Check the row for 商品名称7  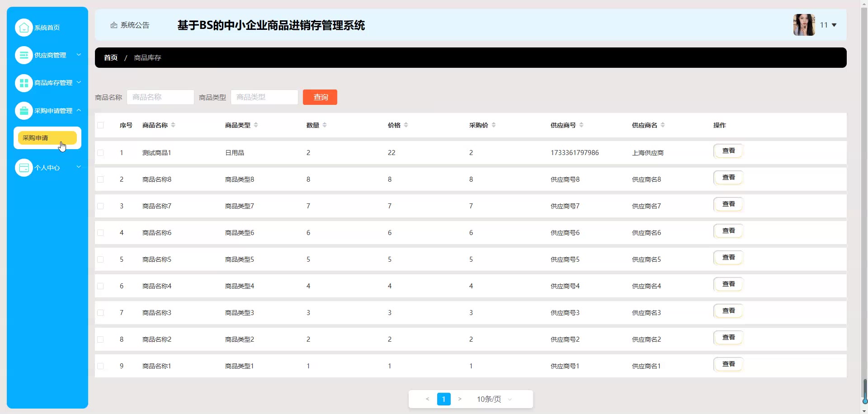pos(100,206)
